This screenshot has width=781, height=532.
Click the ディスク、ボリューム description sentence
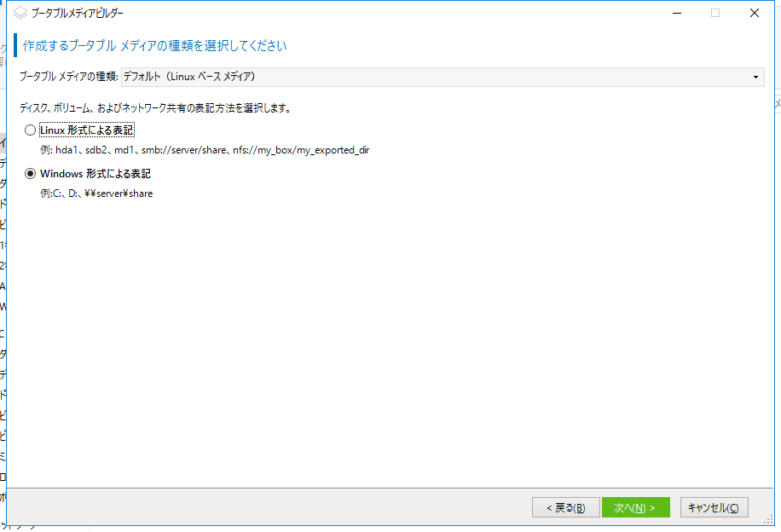[155, 108]
